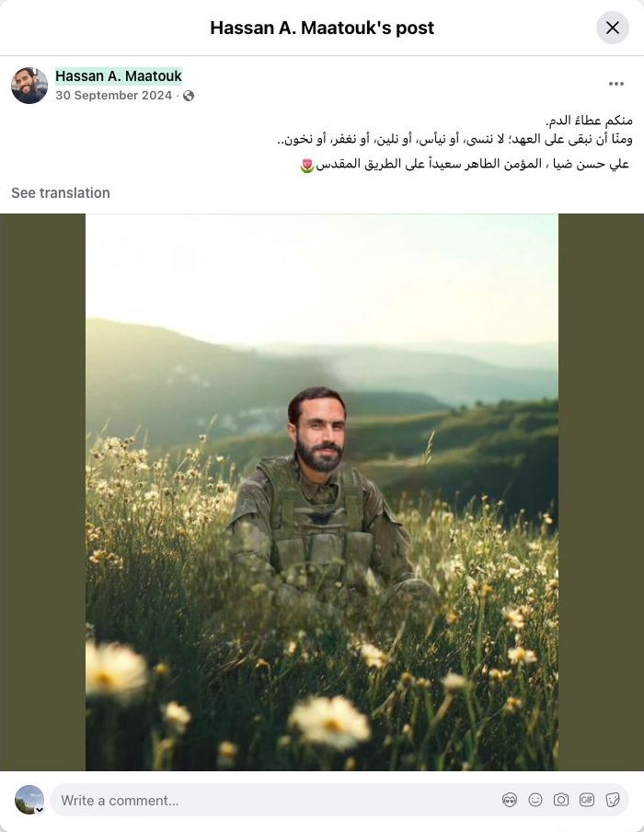Image resolution: width=644 pixels, height=832 pixels.
Task: Open the Hassan A. Maatouk name link
Action: tap(119, 76)
